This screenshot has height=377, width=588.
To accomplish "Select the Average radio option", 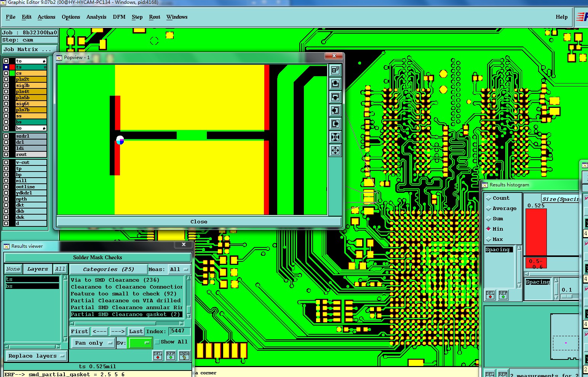I will 489,209.
